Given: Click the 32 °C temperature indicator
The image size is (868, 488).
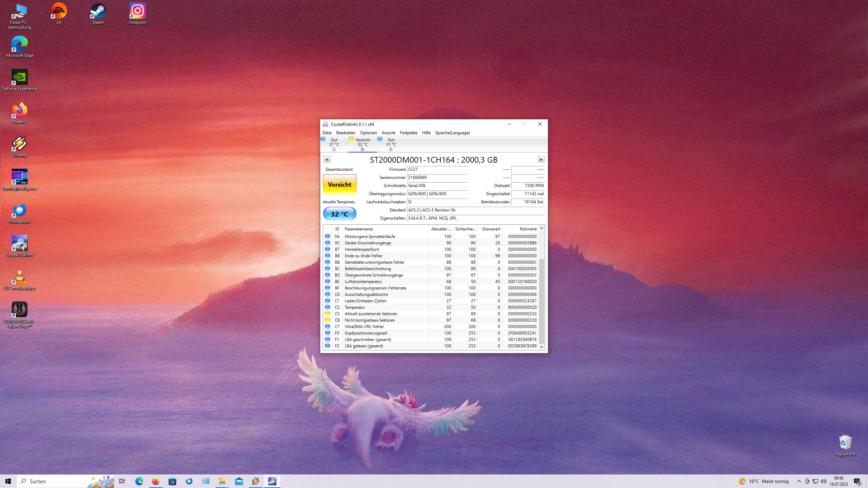Looking at the screenshot, I should [339, 214].
